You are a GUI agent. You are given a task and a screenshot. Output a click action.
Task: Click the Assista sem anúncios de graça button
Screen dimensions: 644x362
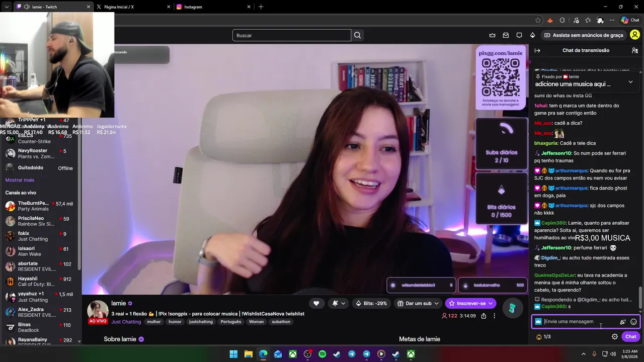tap(584, 35)
